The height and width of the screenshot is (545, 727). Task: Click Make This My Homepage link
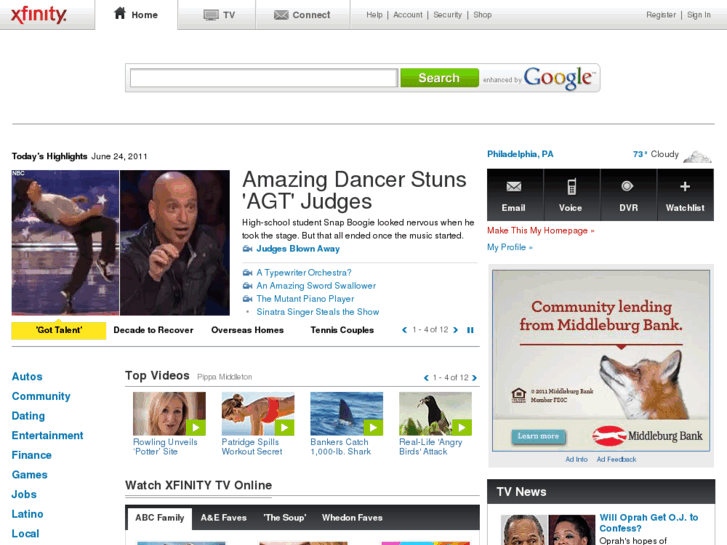[x=540, y=231]
